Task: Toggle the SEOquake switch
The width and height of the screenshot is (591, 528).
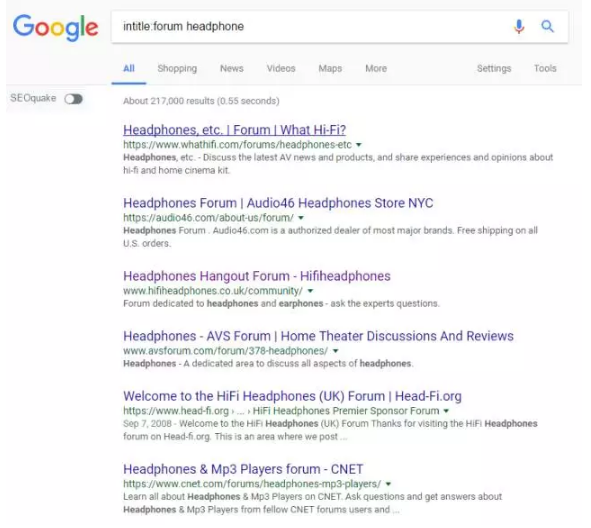Action: click(x=73, y=99)
